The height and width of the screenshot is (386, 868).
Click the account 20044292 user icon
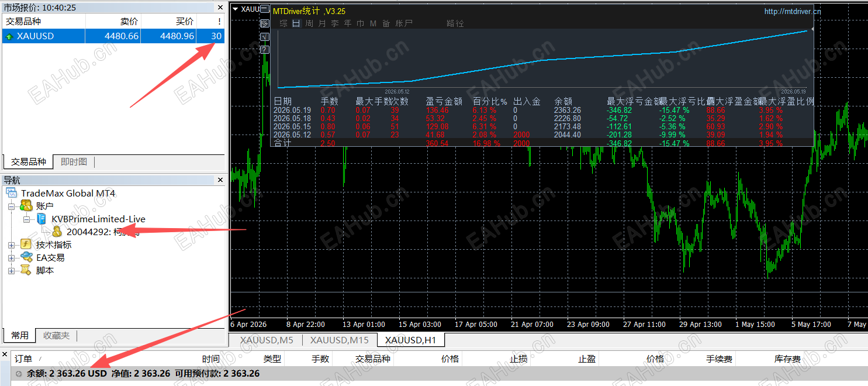click(57, 232)
